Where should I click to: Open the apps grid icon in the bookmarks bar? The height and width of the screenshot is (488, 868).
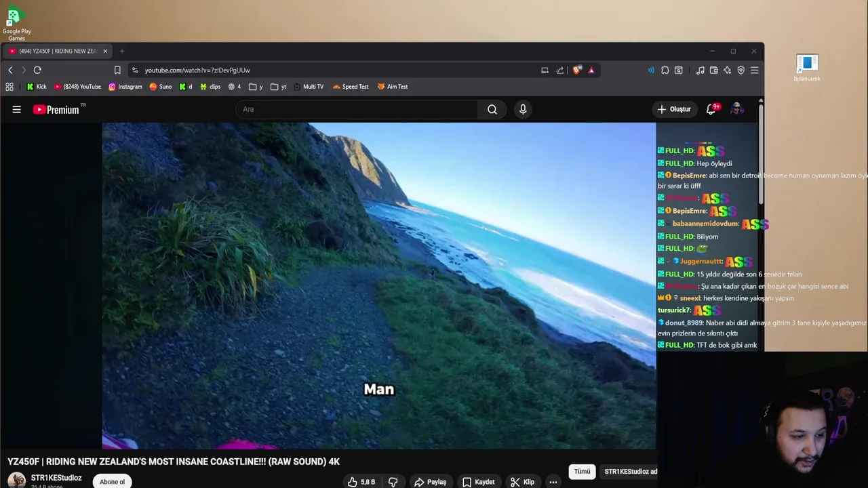[9, 87]
